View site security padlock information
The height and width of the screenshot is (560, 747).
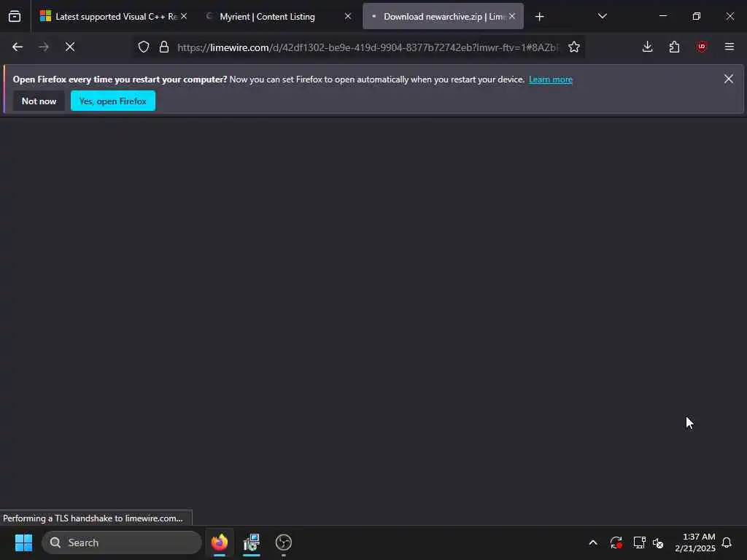(x=164, y=47)
